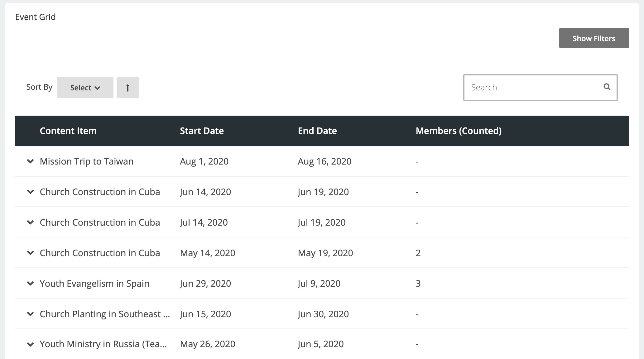This screenshot has width=644, height=359.
Task: Click the 'Event Grid' title text
Action: click(x=36, y=17)
